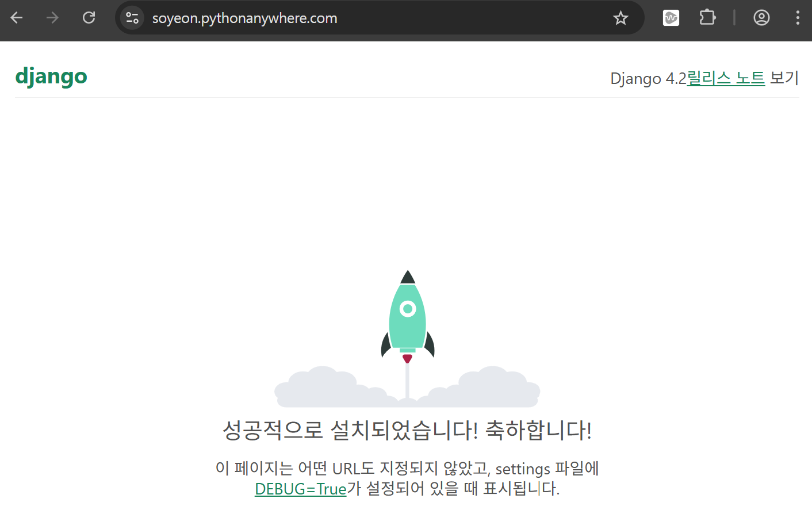The image size is (812, 510).
Task: Click the text 'Django 4.2'
Action: pyautogui.click(x=648, y=78)
